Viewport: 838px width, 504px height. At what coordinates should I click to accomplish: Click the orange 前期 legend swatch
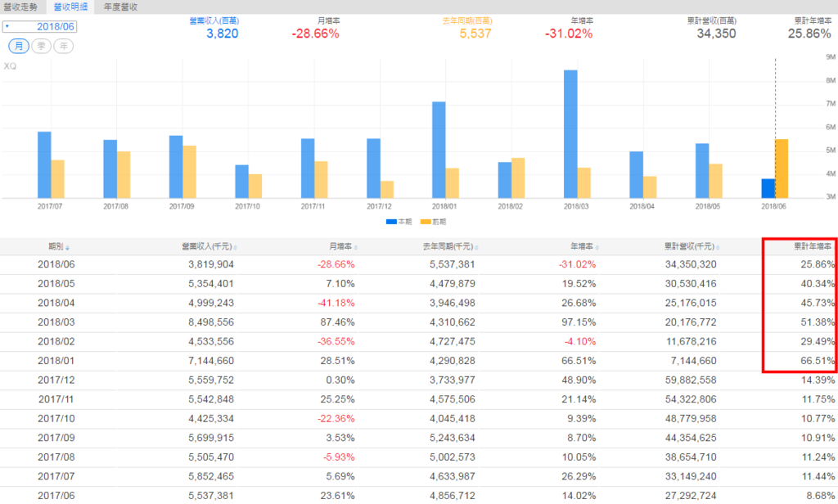click(x=426, y=222)
